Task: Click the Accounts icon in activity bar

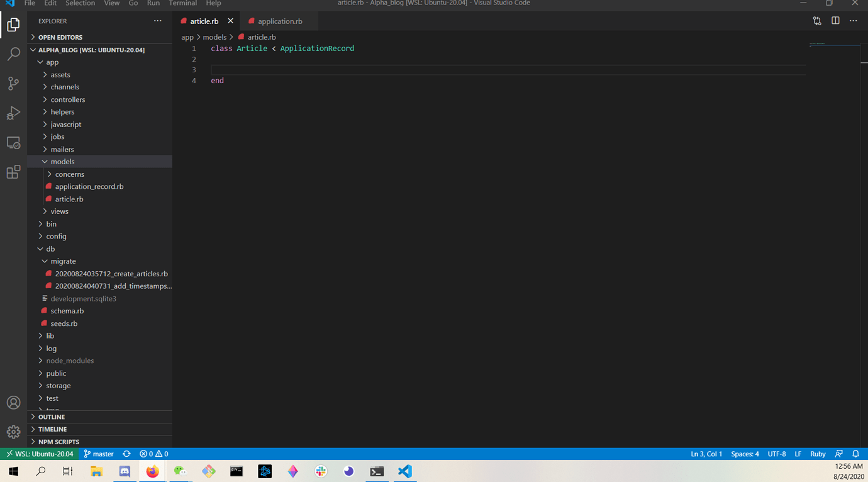Action: coord(13,403)
